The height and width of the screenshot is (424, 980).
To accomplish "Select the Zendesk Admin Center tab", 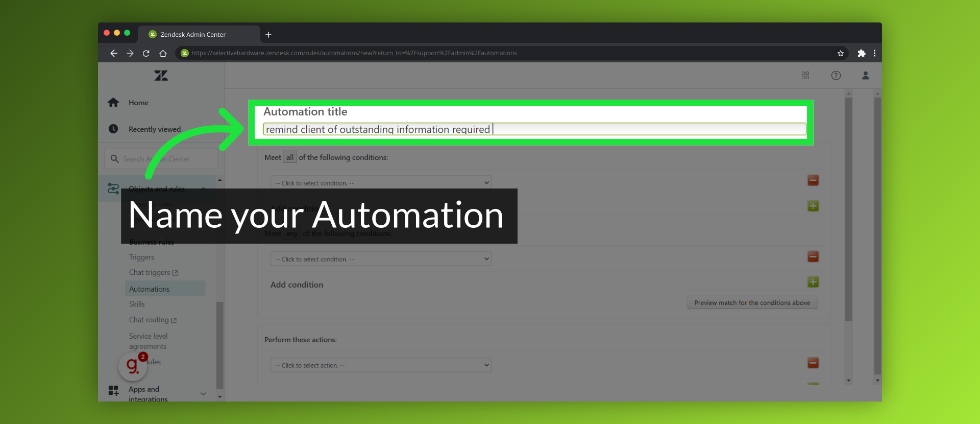I will coord(199,34).
